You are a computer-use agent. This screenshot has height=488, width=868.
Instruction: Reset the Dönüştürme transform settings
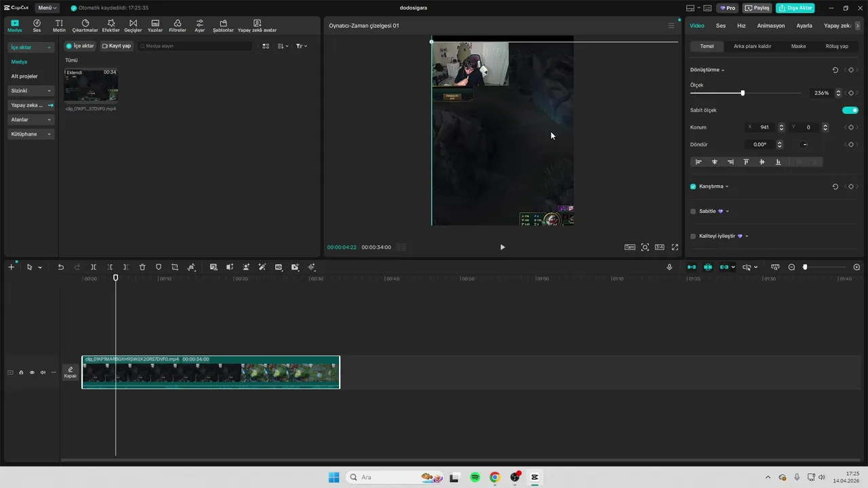click(835, 70)
